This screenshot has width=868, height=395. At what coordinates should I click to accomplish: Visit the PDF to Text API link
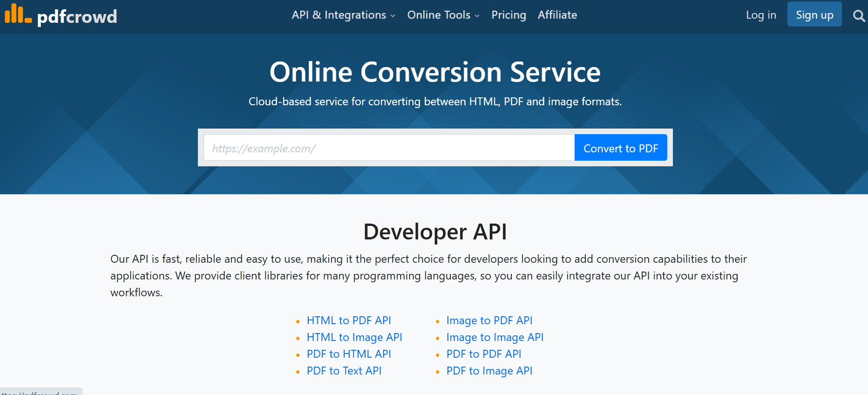pos(344,371)
